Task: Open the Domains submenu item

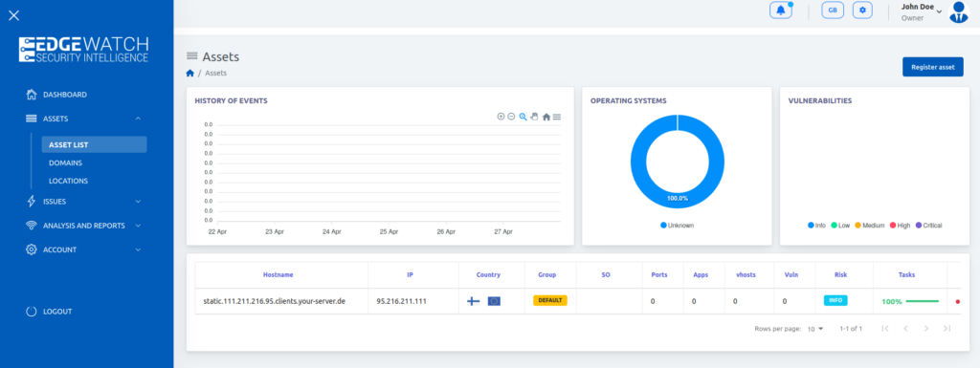Action: click(66, 162)
